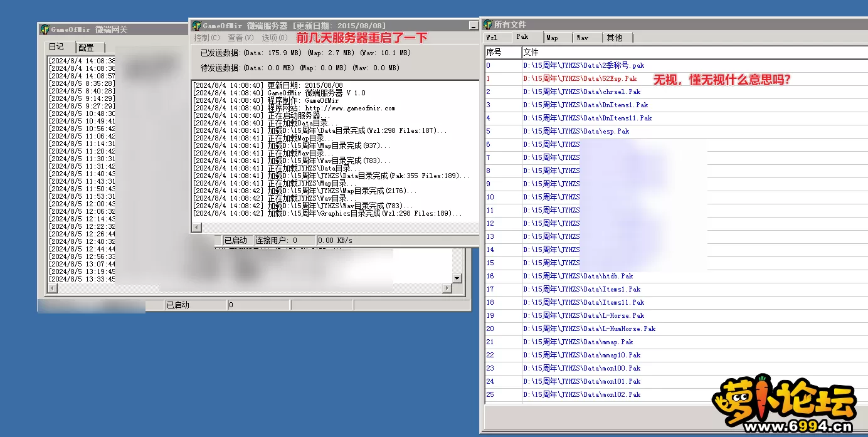The image size is (868, 437).
Task: Click the 所有文件 window title bar
Action: [675, 24]
